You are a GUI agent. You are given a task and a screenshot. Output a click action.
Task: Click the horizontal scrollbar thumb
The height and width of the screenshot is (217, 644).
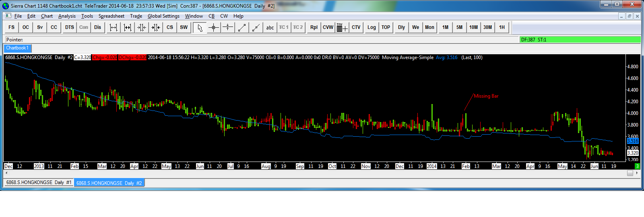630,173
